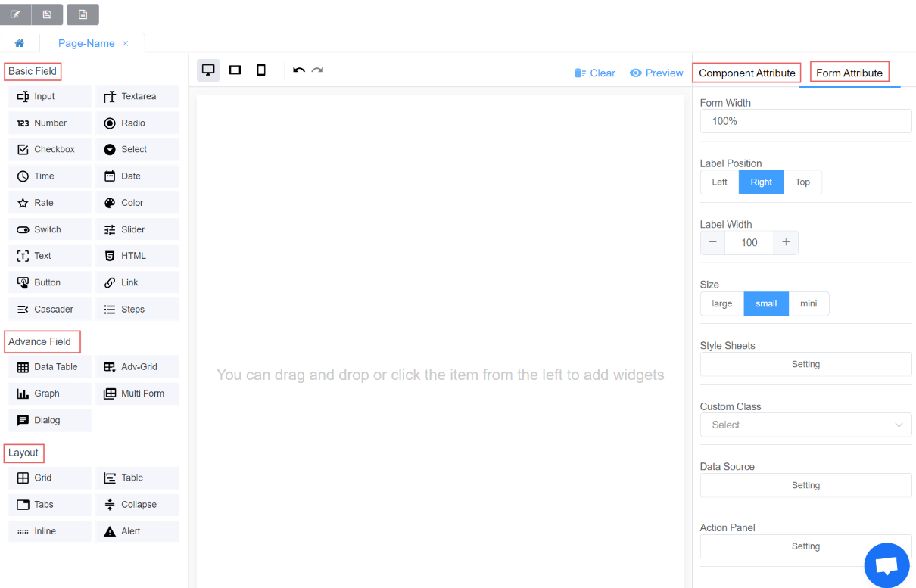Add a Text widget

[50, 256]
